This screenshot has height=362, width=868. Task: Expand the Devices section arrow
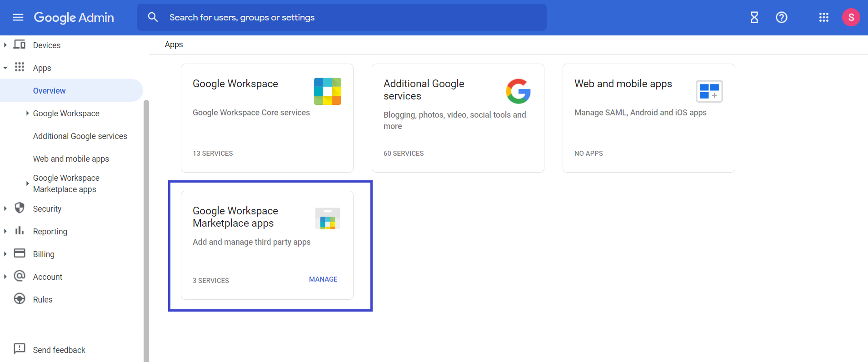pos(5,45)
